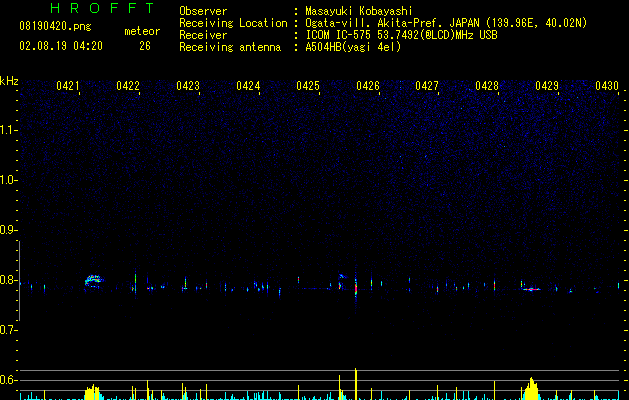Click the HROFFT title text
The image size is (629, 400).
click(x=102, y=8)
